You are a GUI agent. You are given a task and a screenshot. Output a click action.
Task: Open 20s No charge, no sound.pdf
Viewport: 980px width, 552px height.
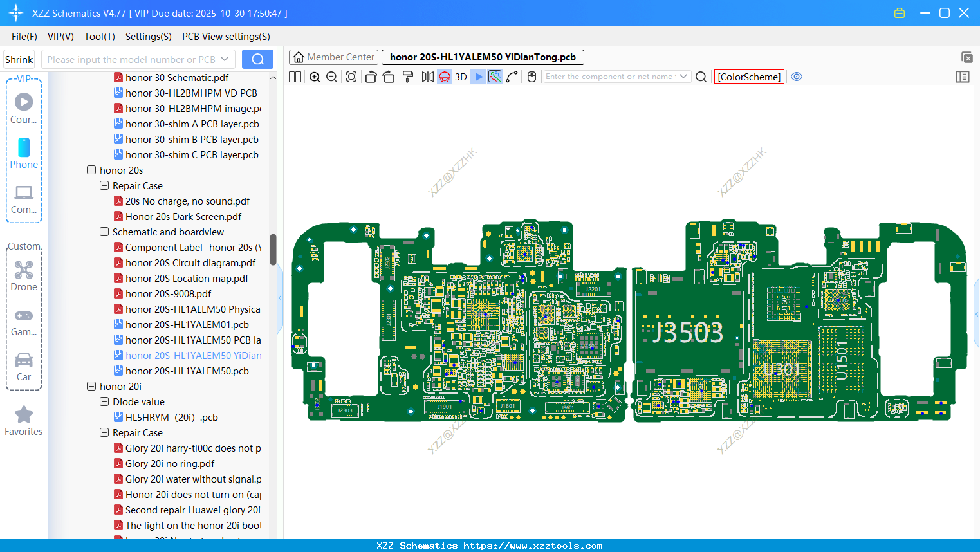point(187,201)
